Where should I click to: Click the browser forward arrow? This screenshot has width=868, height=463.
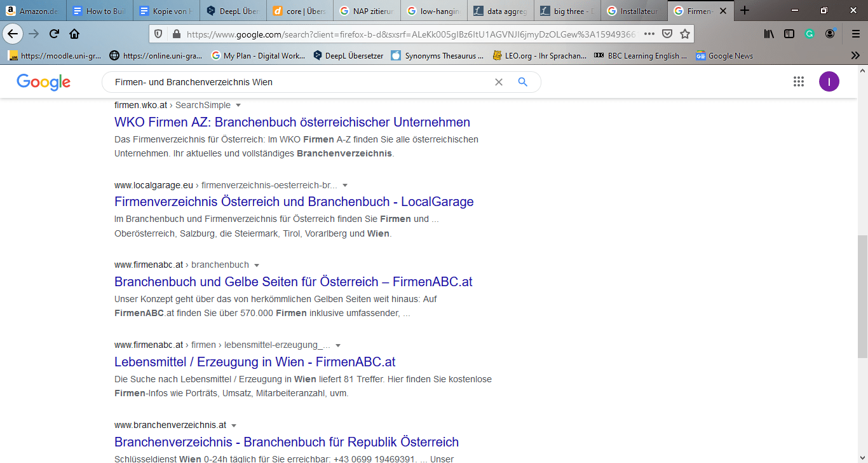pos(34,34)
